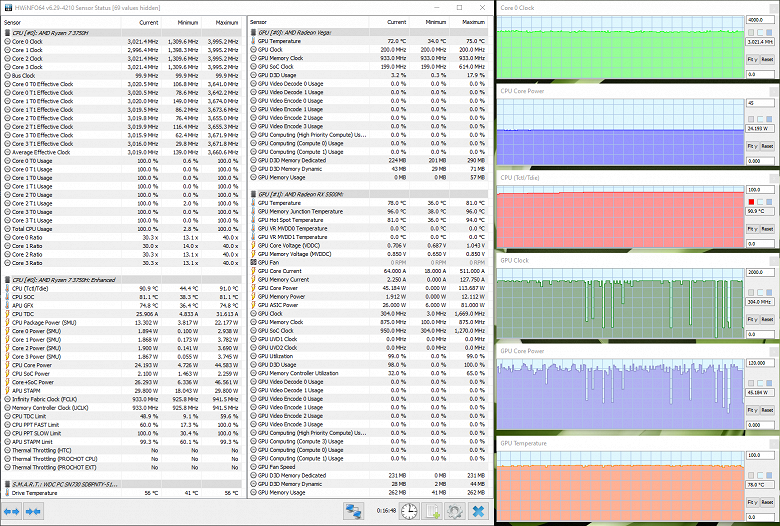
Task: Close sensors with the blue X icon
Action: tap(478, 511)
